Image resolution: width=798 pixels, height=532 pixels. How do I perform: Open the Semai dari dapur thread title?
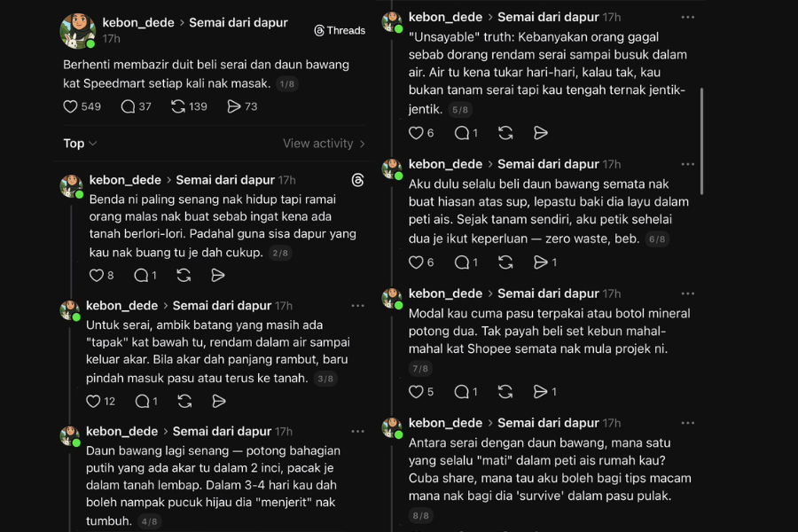pyautogui.click(x=238, y=22)
